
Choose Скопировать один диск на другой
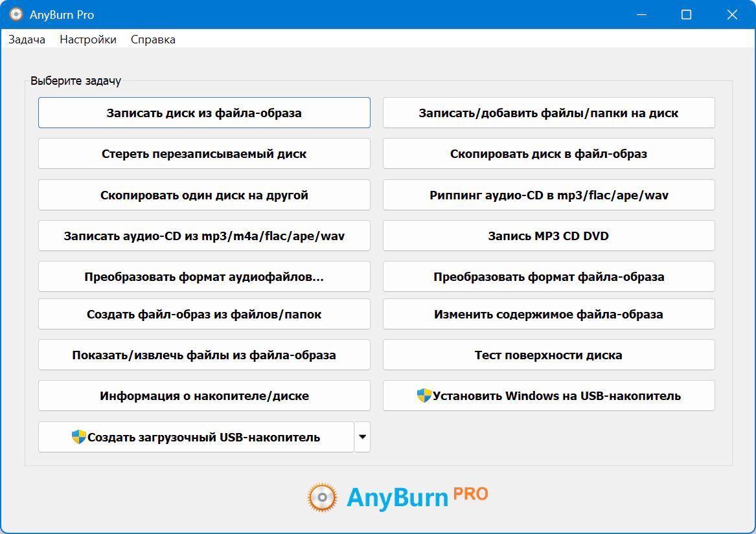coord(205,195)
